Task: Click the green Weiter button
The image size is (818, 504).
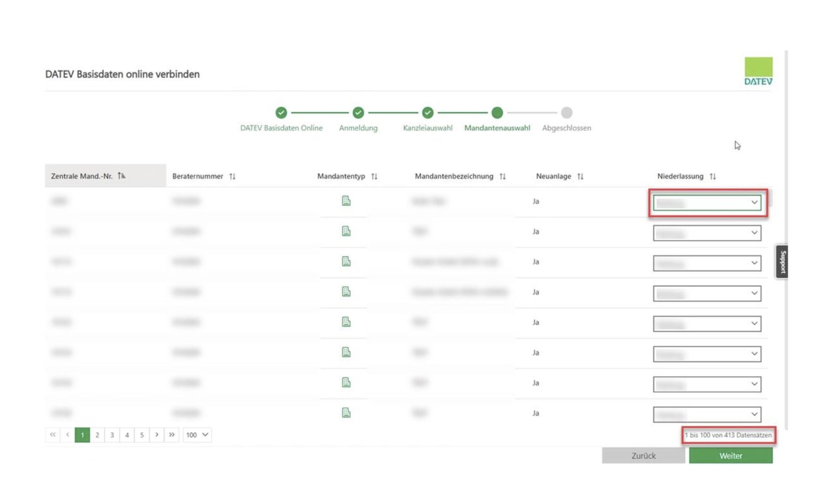Action: pos(731,456)
